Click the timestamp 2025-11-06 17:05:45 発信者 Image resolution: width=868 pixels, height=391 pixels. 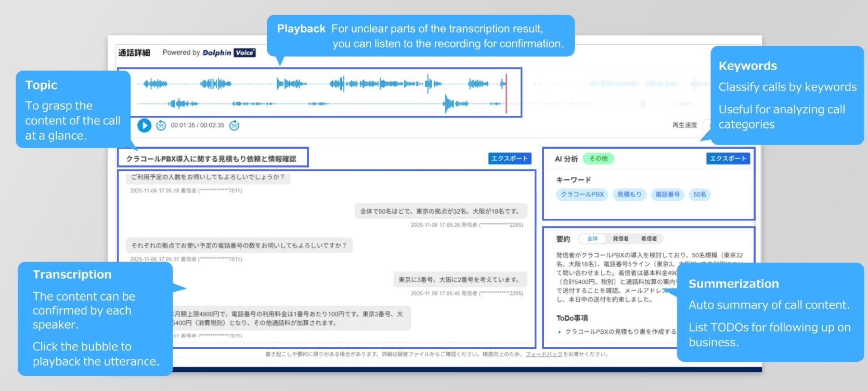[467, 293]
